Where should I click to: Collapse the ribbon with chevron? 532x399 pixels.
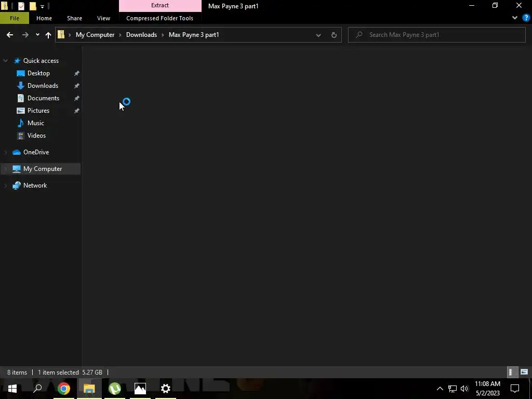point(515,18)
